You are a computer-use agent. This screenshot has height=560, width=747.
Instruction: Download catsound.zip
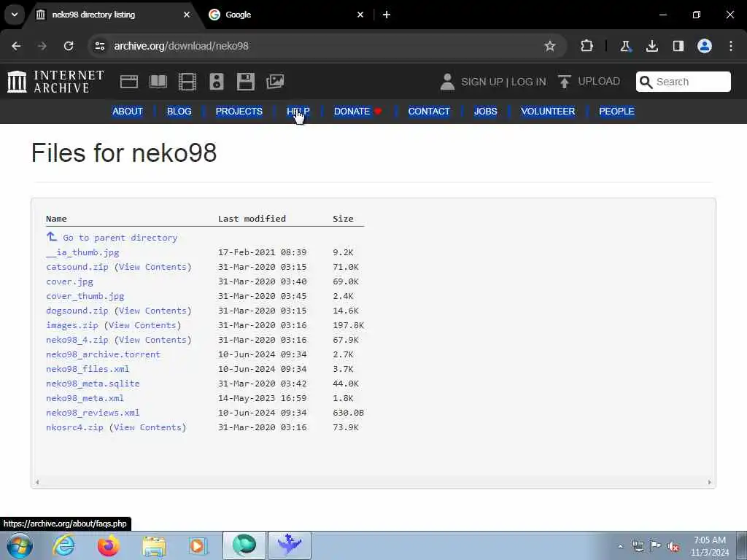click(77, 267)
